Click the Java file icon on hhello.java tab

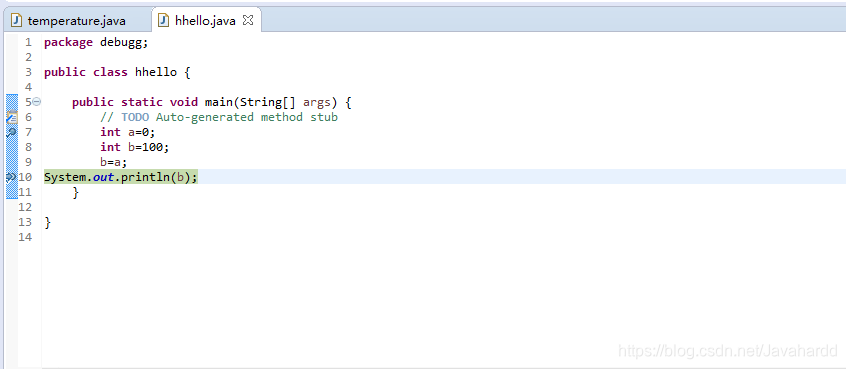click(x=163, y=21)
